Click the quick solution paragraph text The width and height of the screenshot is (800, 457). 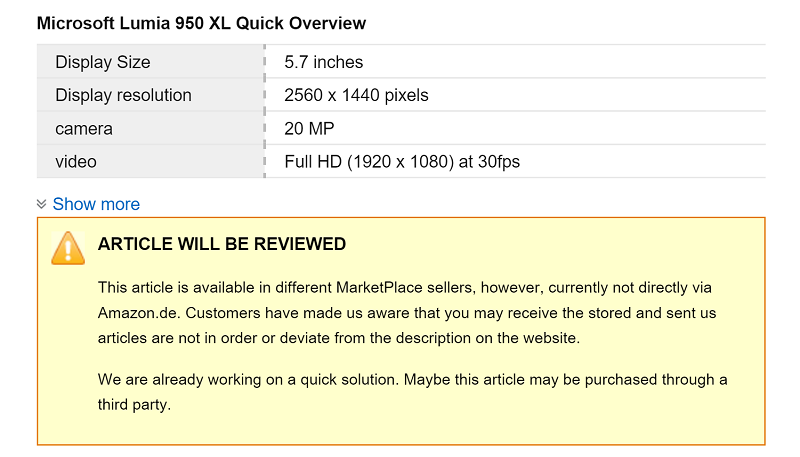coord(412,392)
